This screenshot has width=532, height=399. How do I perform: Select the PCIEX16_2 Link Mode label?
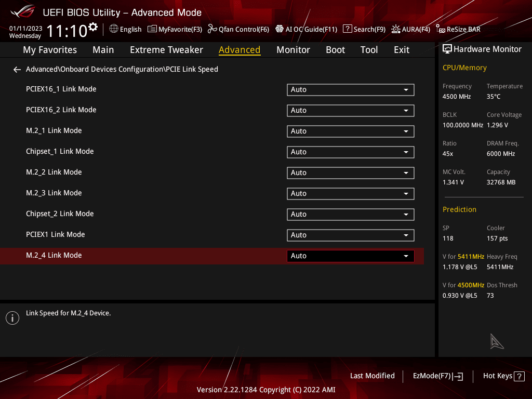point(61,110)
